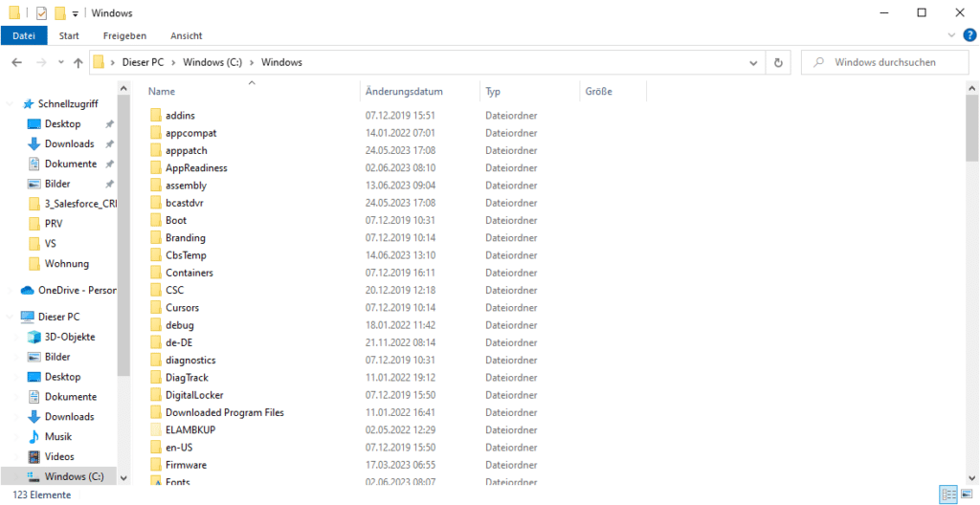Expand the 3D-Objekte tree node
Image resolution: width=980 pixels, height=505 pixels.
coord(17,337)
